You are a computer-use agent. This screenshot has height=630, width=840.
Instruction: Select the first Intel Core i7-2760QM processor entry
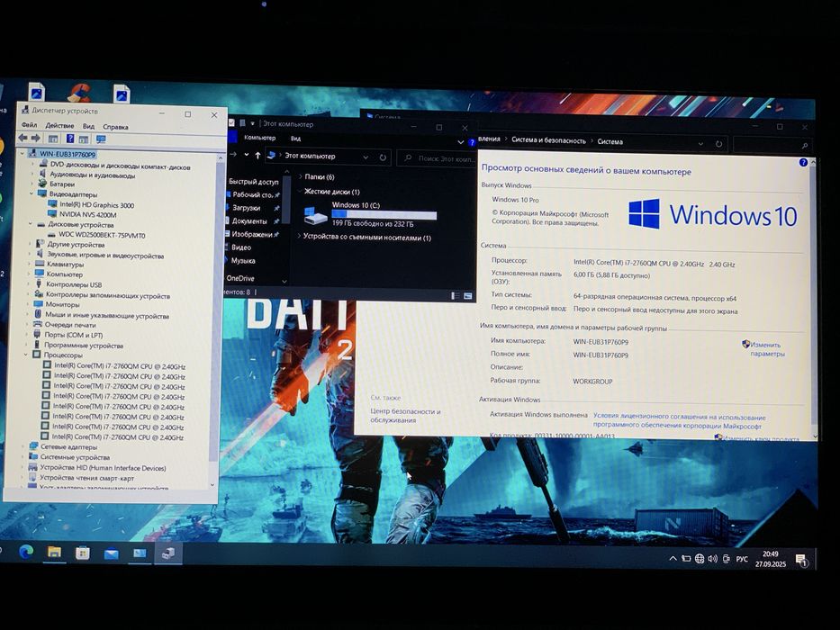(120, 366)
